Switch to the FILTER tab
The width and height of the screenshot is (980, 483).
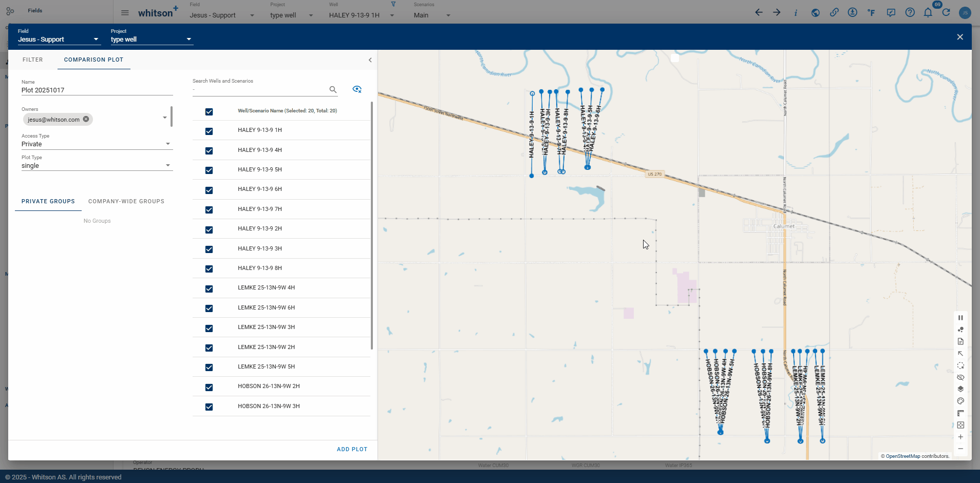coord(33,60)
